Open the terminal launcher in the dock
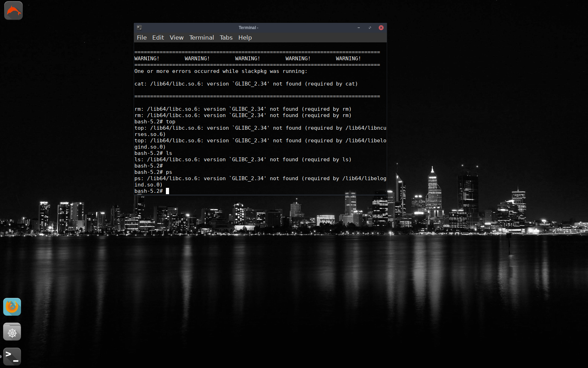 (12, 357)
